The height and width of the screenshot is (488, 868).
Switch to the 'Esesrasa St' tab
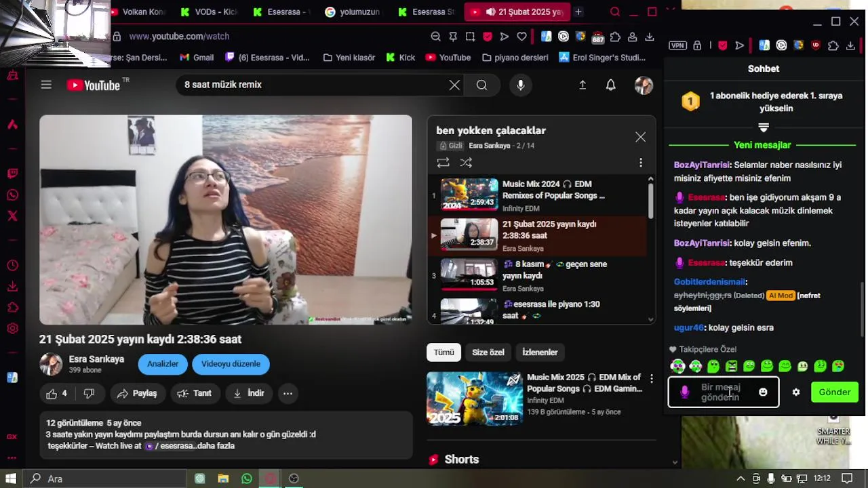(x=426, y=12)
